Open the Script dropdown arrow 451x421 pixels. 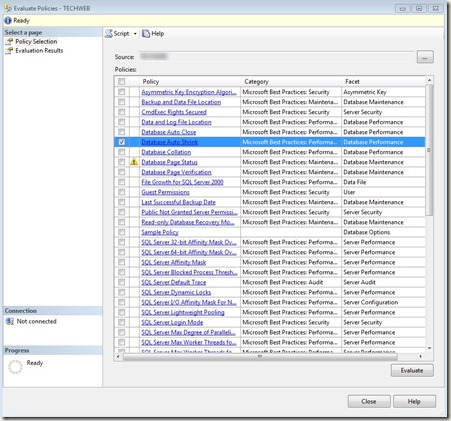(x=135, y=34)
